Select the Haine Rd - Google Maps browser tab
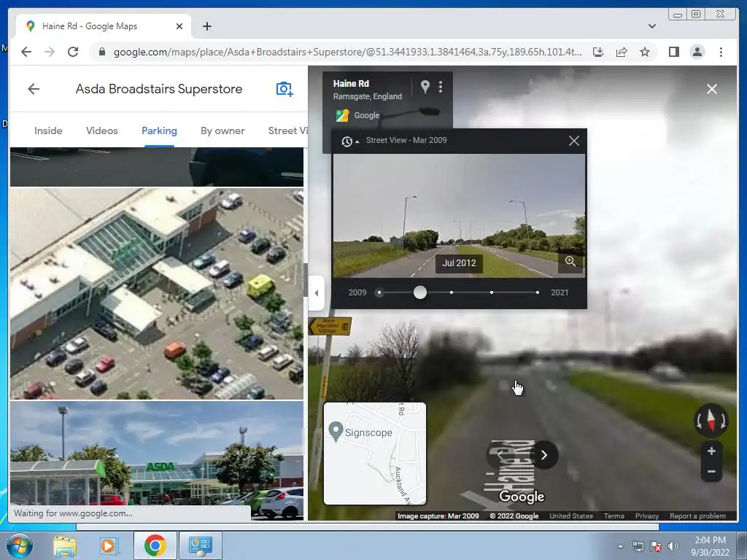 click(x=104, y=26)
